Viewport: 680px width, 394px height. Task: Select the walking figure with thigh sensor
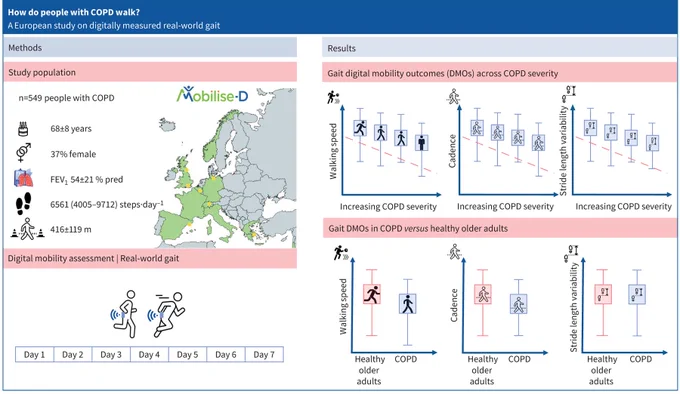tap(124, 314)
